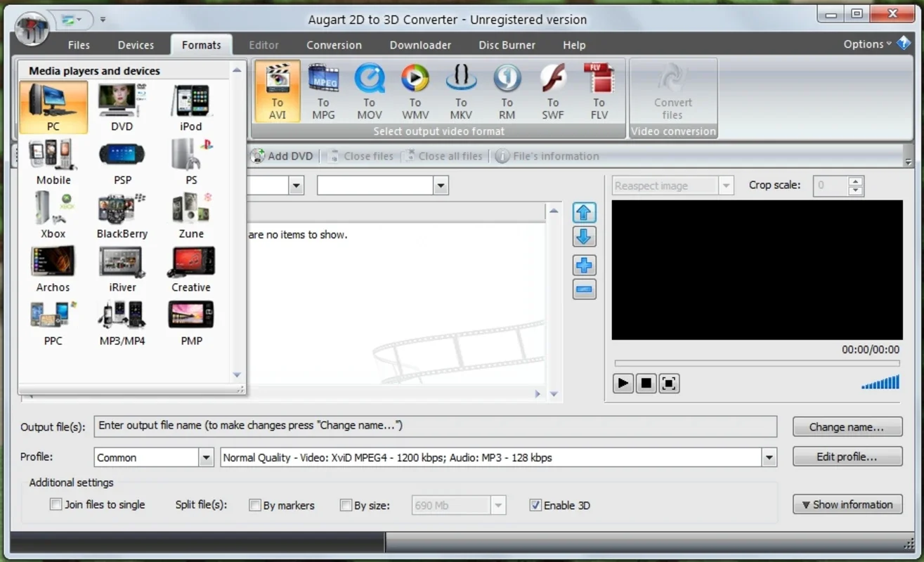Viewport: 924px width, 562px height.
Task: Adjust the volume level bars
Action: click(x=880, y=382)
